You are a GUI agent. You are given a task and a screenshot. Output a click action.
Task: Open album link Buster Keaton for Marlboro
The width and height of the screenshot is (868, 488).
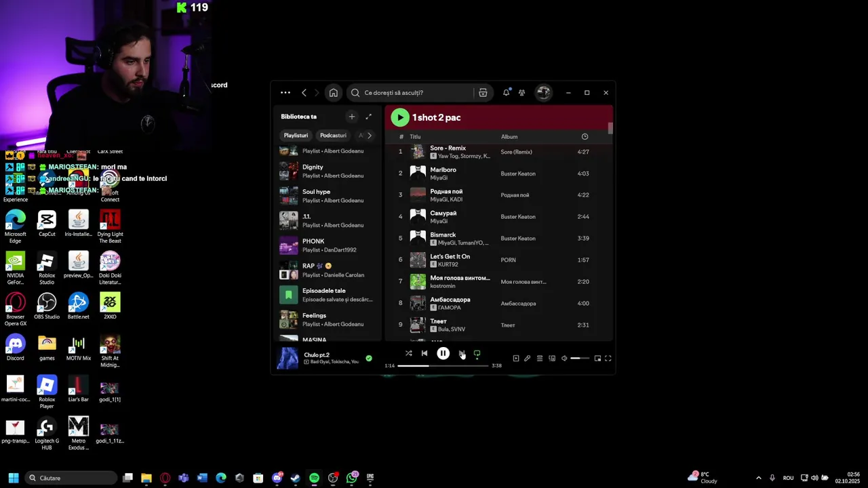[x=518, y=174]
